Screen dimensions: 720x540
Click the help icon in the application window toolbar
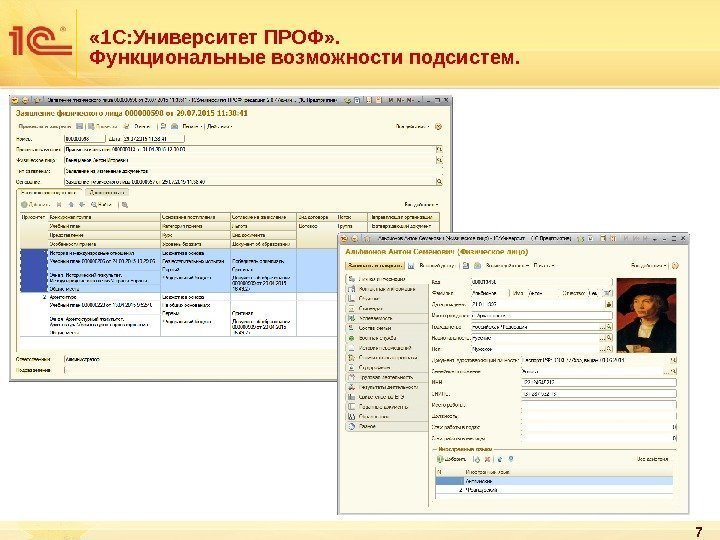pyautogui.click(x=438, y=126)
